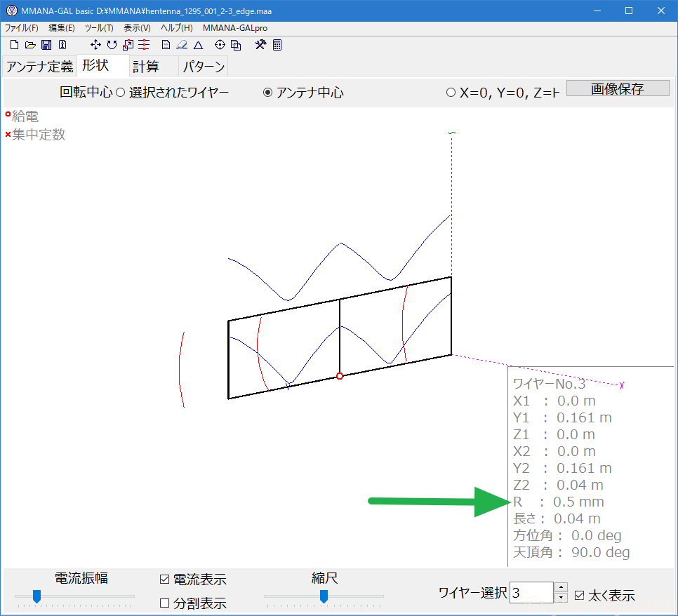Switch to the 形状 tab
678x616 pixels.
pyautogui.click(x=103, y=65)
